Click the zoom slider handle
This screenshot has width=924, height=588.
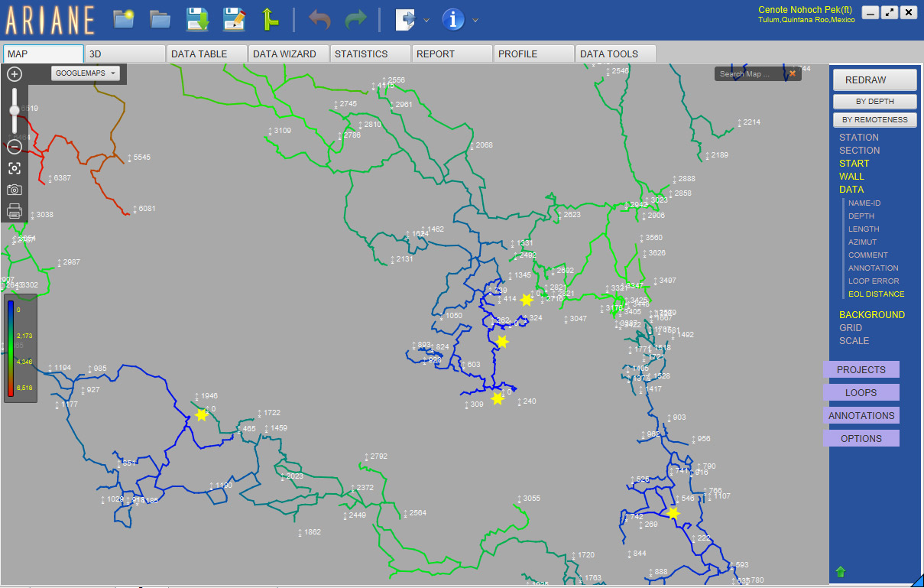pos(15,110)
